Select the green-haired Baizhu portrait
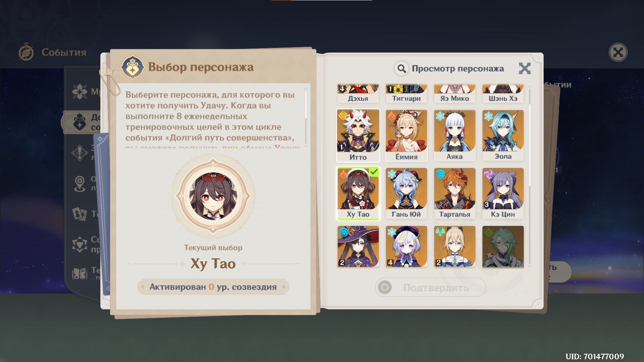The width and height of the screenshot is (644, 362). point(503,247)
